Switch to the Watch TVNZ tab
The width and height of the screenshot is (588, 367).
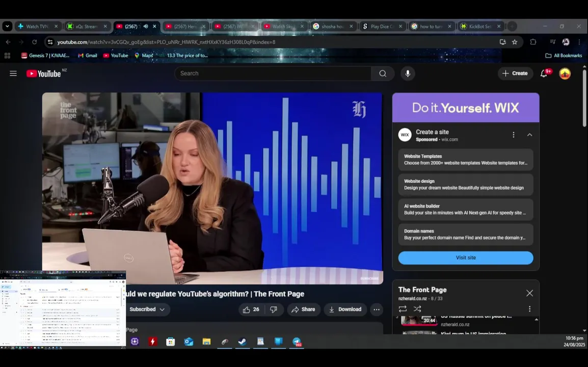point(38,27)
